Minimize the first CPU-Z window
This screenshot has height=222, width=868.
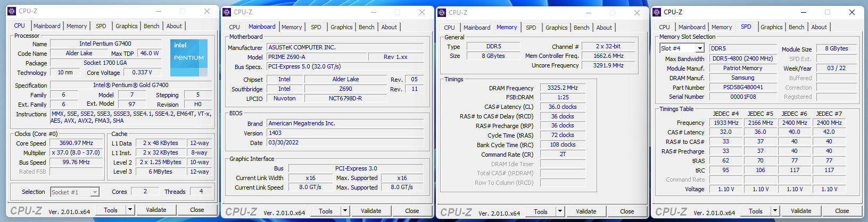point(158,11)
